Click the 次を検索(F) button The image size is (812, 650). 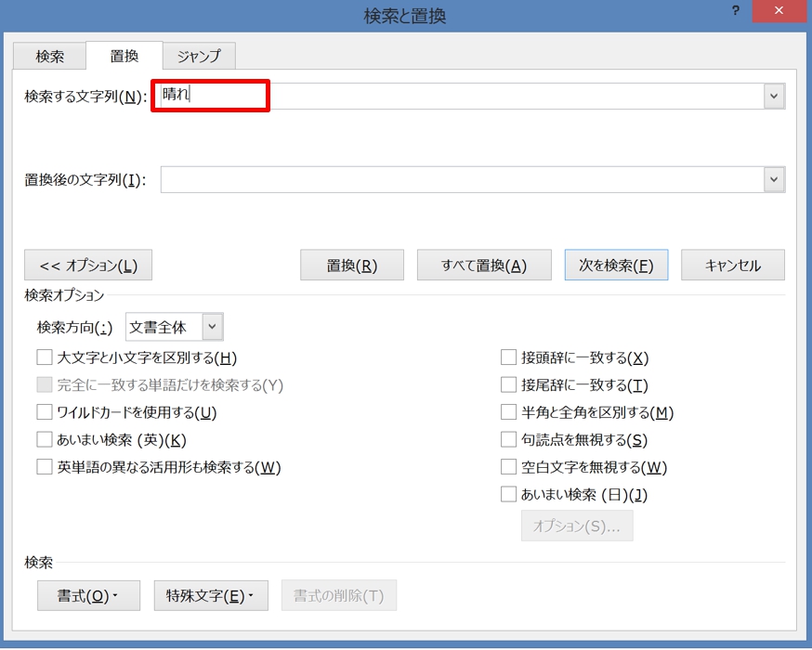tap(616, 265)
